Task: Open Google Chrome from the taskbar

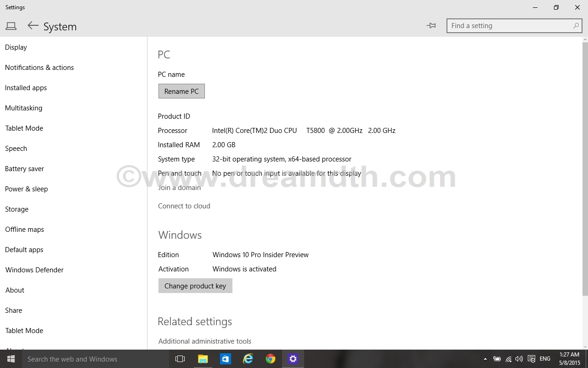Action: [x=270, y=359]
